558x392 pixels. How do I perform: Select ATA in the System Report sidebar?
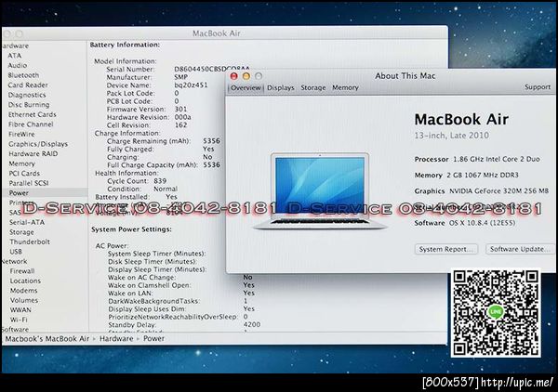15,56
